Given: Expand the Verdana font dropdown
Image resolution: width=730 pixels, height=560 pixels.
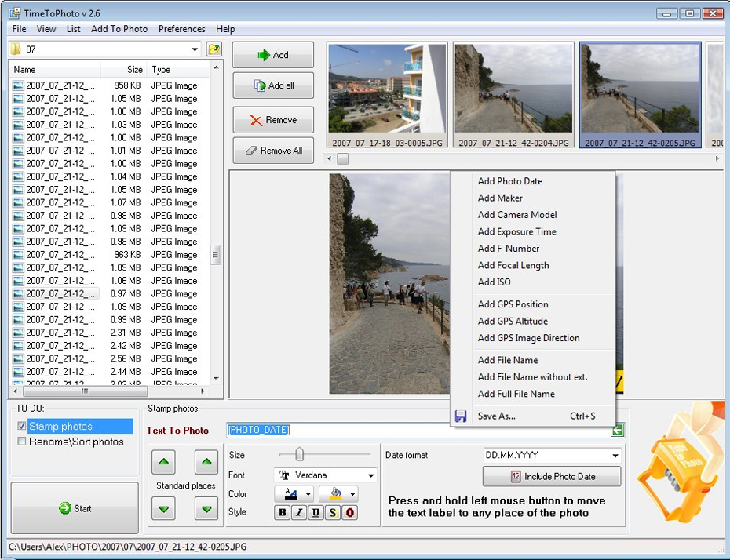Looking at the screenshot, I should [x=370, y=475].
